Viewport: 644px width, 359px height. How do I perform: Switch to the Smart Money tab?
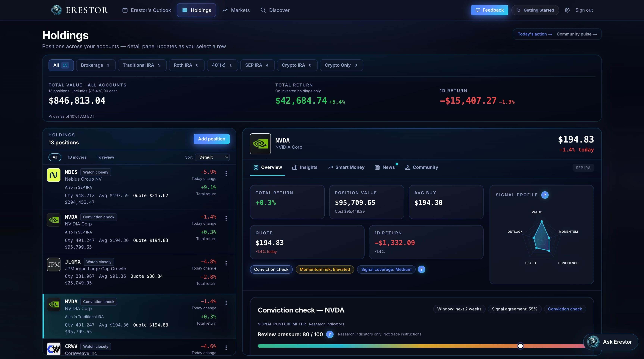coord(346,167)
